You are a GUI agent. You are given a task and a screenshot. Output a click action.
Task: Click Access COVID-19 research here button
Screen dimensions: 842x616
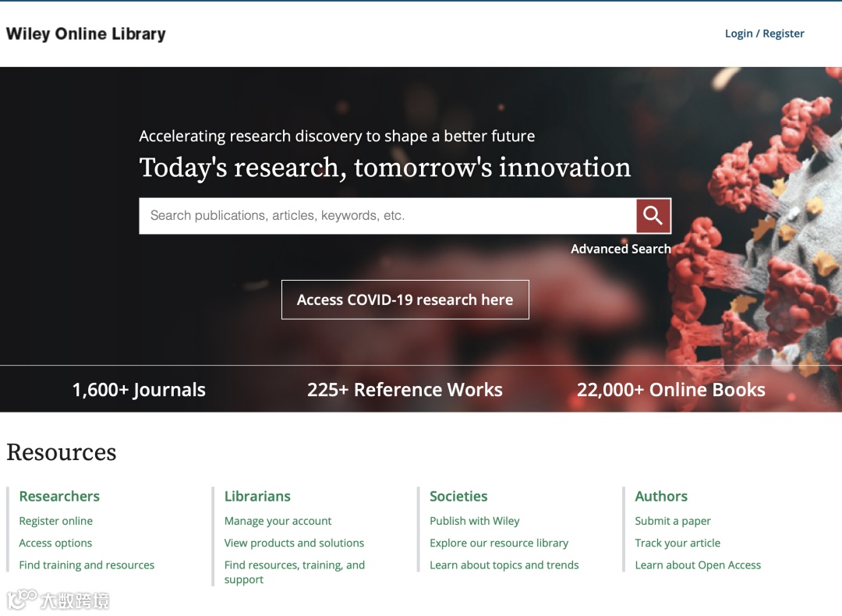coord(405,299)
